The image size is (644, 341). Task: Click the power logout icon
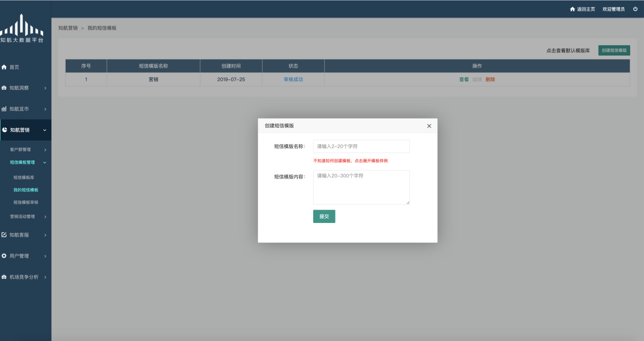click(x=635, y=9)
